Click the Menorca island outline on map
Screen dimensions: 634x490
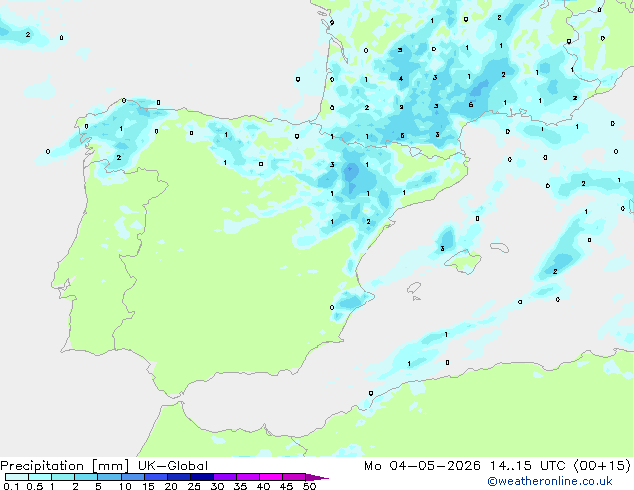(500, 247)
